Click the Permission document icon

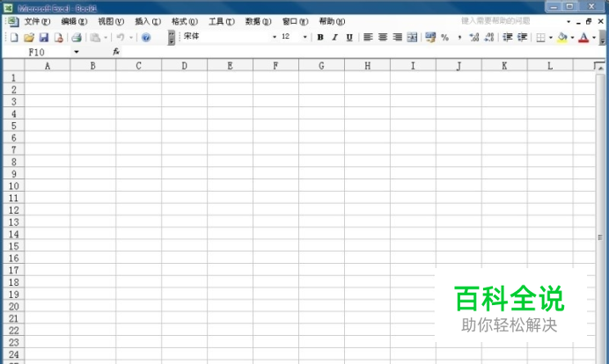[x=58, y=37]
